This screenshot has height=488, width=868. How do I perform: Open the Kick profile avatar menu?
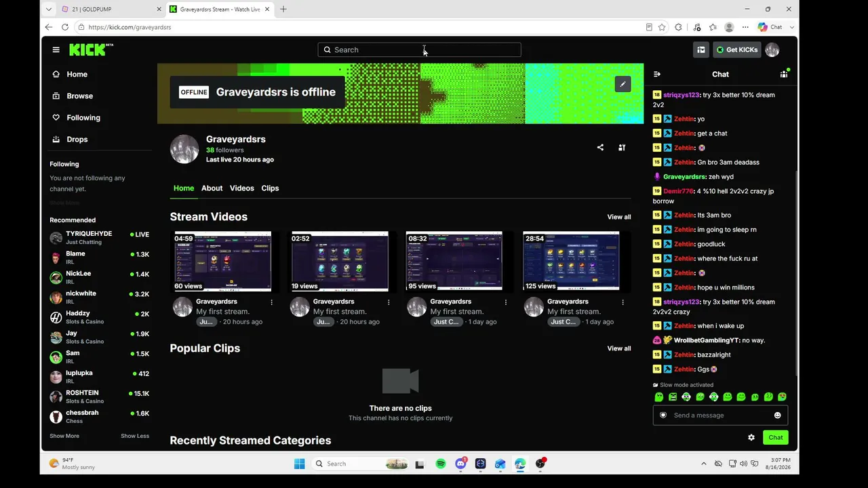coord(772,49)
